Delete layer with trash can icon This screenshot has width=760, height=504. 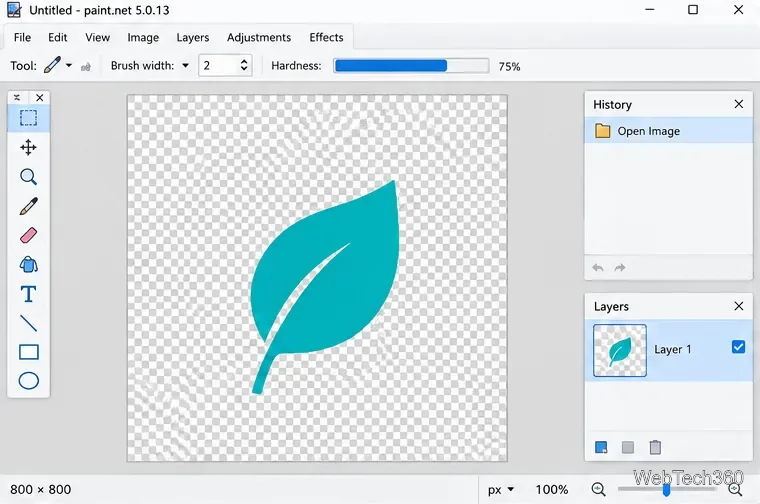[x=655, y=447]
